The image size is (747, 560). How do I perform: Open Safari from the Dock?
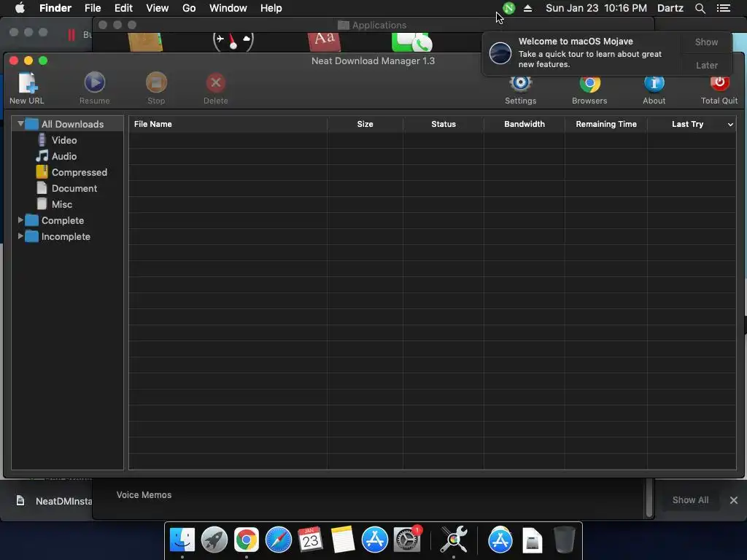(278, 540)
